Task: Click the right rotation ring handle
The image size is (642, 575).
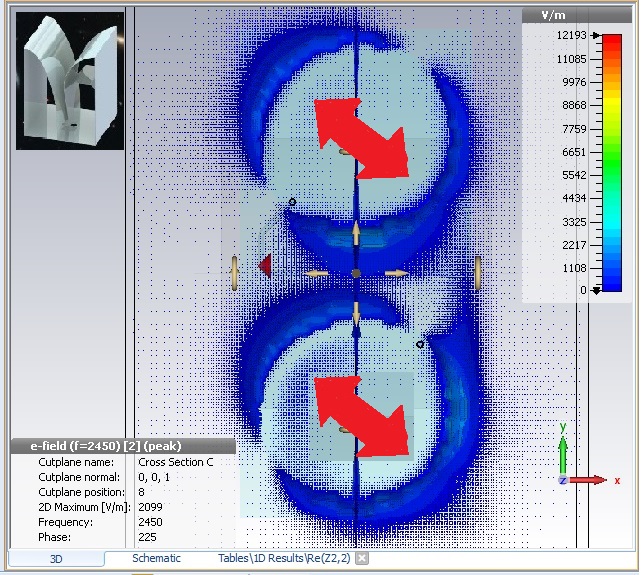Action: (477, 274)
